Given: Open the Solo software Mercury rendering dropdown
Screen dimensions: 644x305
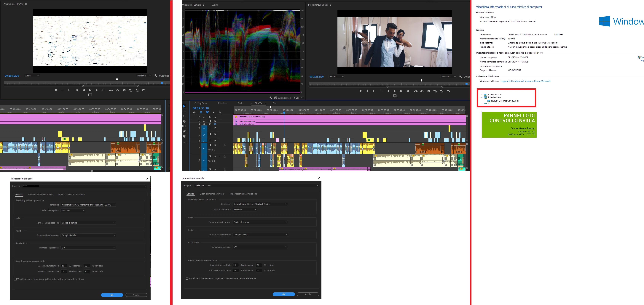Looking at the screenshot, I should 260,204.
